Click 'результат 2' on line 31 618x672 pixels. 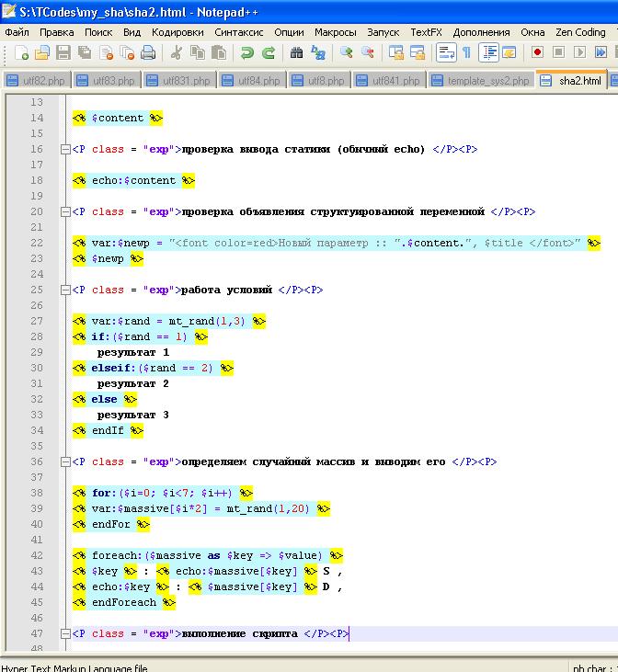click(x=133, y=384)
